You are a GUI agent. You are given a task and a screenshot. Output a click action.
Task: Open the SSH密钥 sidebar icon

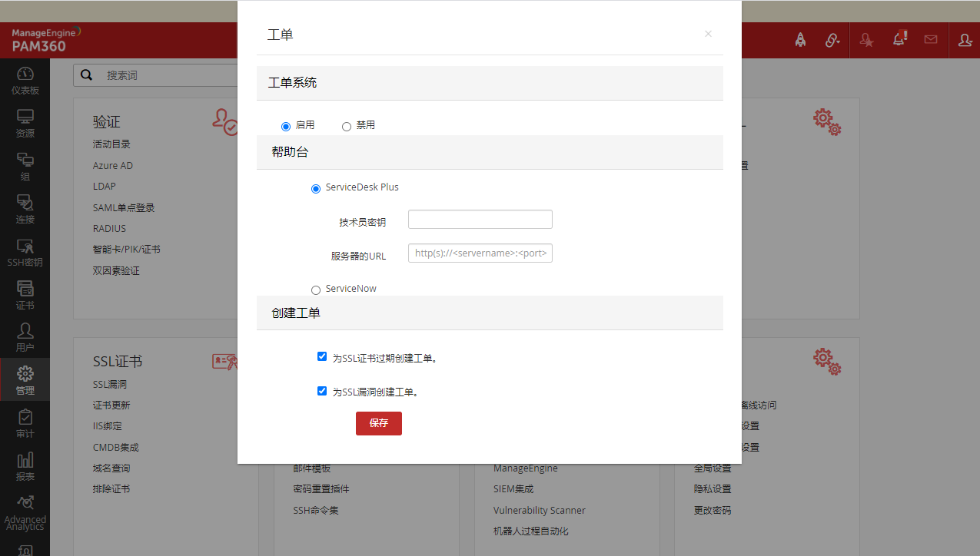click(x=25, y=252)
